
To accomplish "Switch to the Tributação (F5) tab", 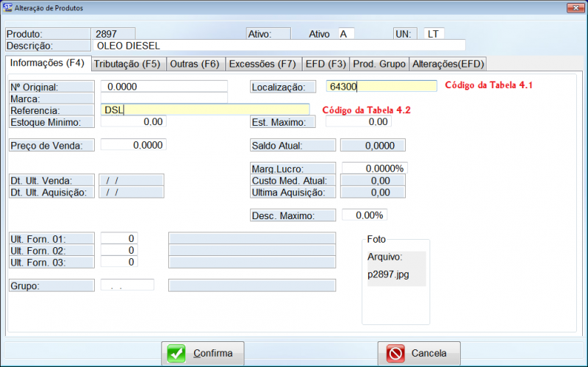I will tap(127, 64).
